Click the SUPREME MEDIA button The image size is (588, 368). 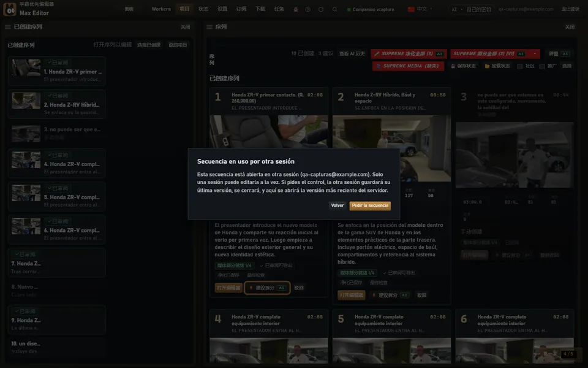[408, 66]
